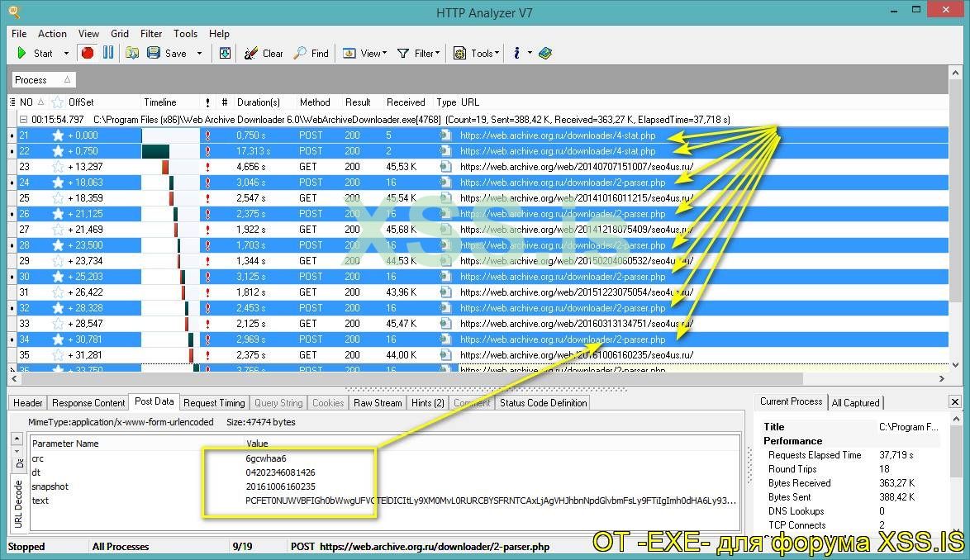Toggle the star on request 35
The height and width of the screenshot is (560, 970).
coord(58,355)
